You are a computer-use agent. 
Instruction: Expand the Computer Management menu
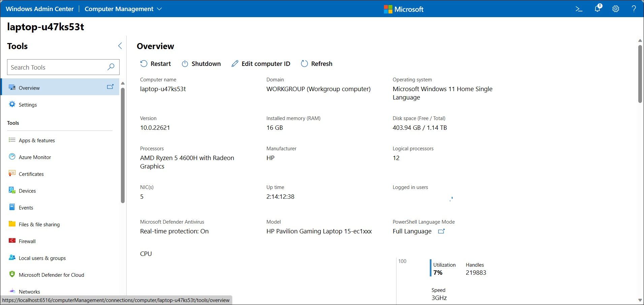coord(160,9)
